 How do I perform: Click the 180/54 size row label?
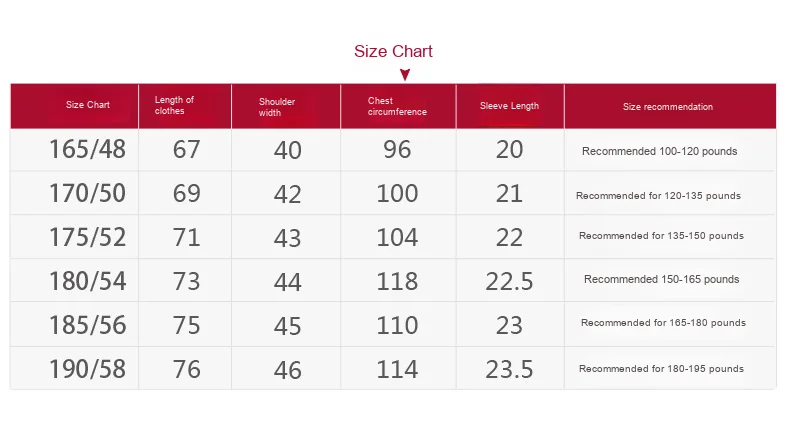[x=88, y=281]
